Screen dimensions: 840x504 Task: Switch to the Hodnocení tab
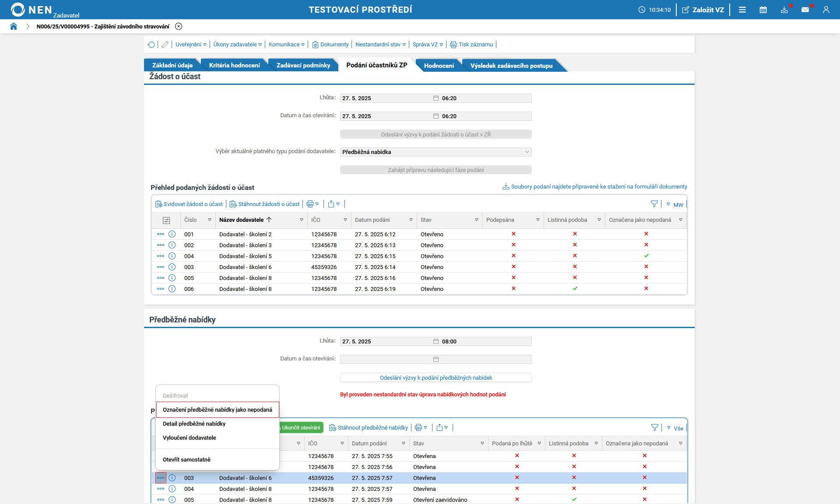coord(439,66)
